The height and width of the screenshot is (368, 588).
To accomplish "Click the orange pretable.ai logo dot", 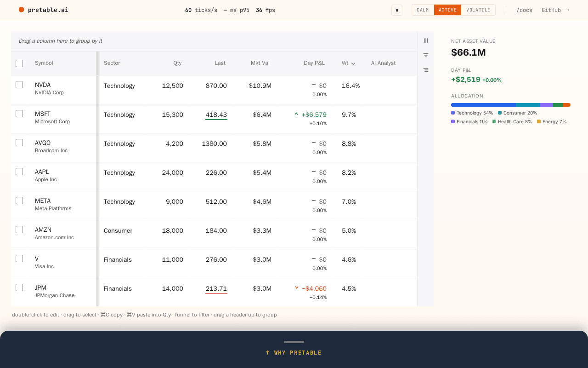I will click(21, 10).
